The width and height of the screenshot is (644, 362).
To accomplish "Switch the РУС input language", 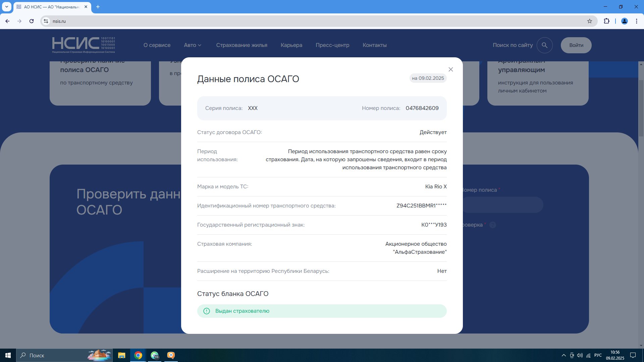I will 598,355.
